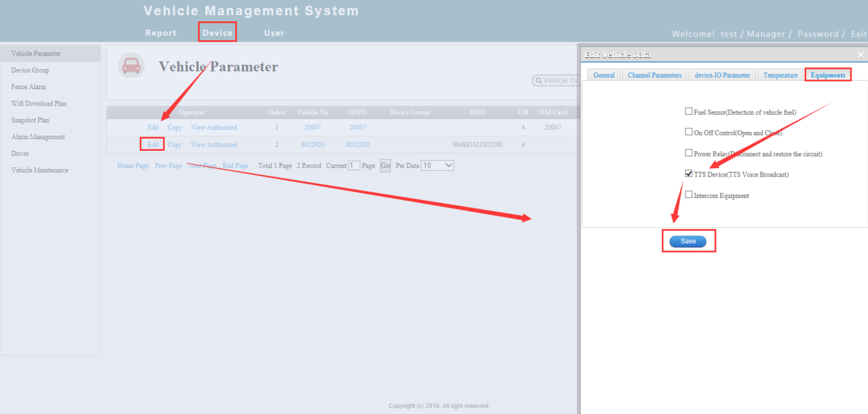
Task: Switch to the General tab
Action: click(x=604, y=75)
